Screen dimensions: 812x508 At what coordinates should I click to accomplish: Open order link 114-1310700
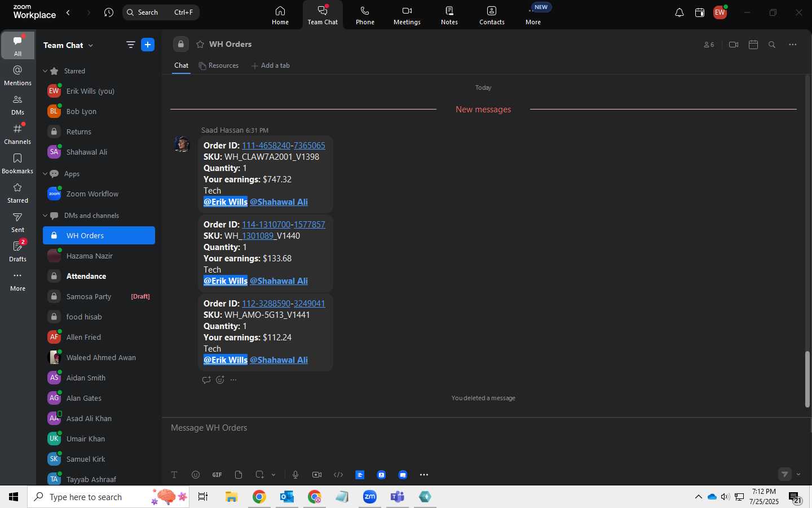pos(266,224)
